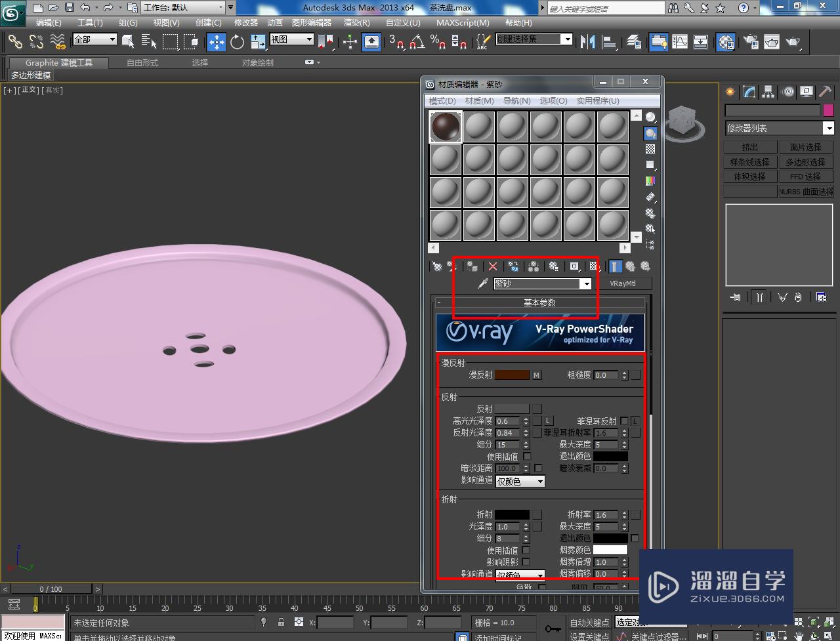Open the 模式(D) menu in Material Editor
The width and height of the screenshot is (840, 641).
pyautogui.click(x=442, y=101)
